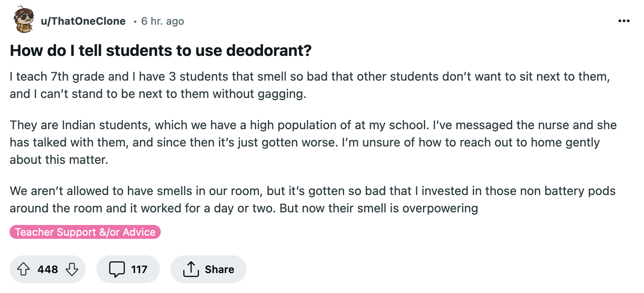644x293 pixels.
Task: Open the 117 comments count
Action: click(139, 269)
